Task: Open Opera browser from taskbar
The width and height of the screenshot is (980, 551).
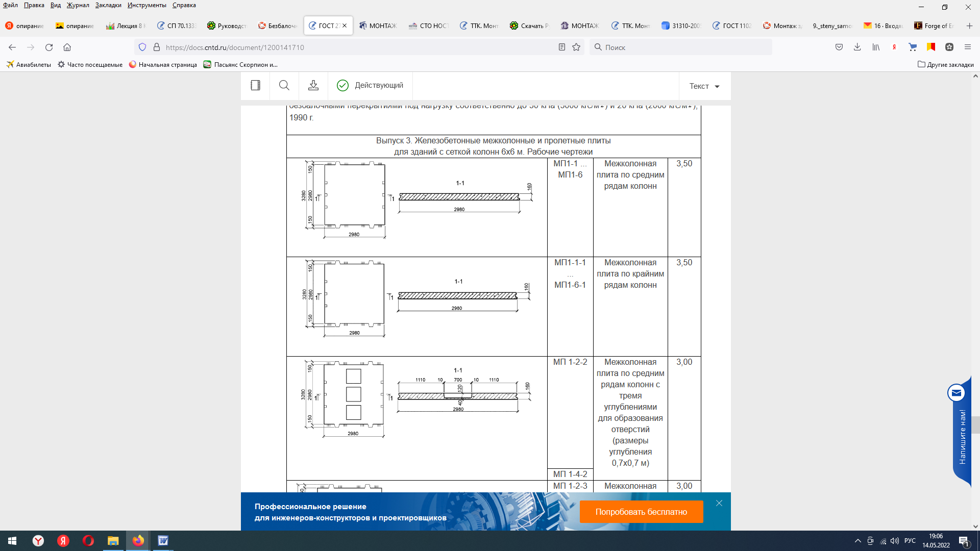Action: pos(88,541)
